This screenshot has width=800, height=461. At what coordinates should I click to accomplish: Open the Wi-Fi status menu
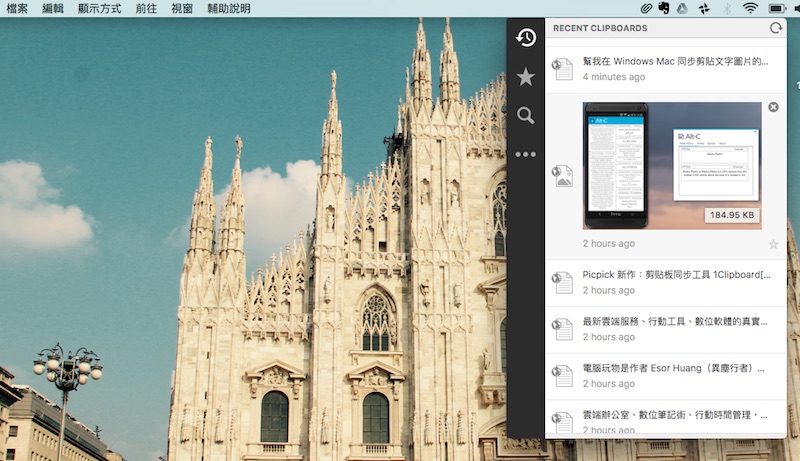tap(750, 8)
